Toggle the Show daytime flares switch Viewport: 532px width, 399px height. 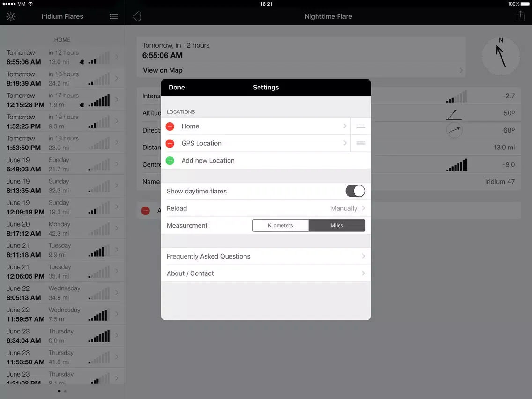click(355, 191)
